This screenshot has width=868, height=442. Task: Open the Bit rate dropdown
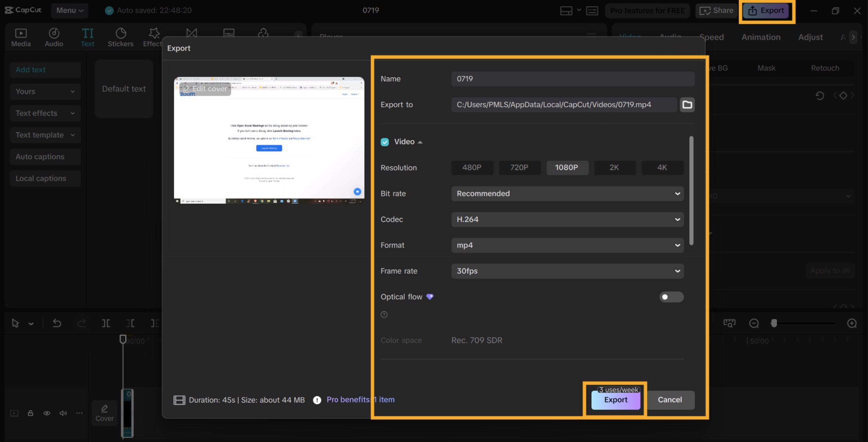[567, 194]
